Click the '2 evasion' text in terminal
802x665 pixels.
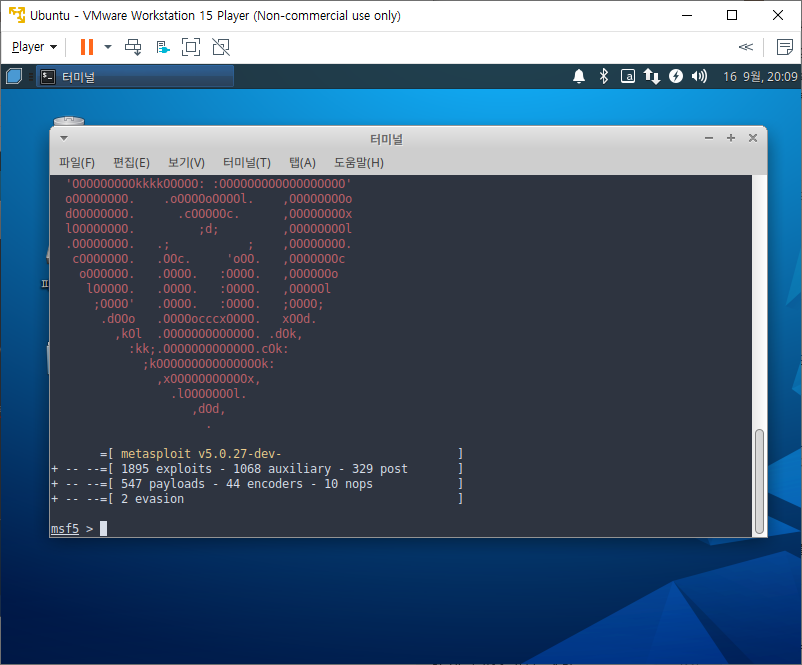point(152,499)
